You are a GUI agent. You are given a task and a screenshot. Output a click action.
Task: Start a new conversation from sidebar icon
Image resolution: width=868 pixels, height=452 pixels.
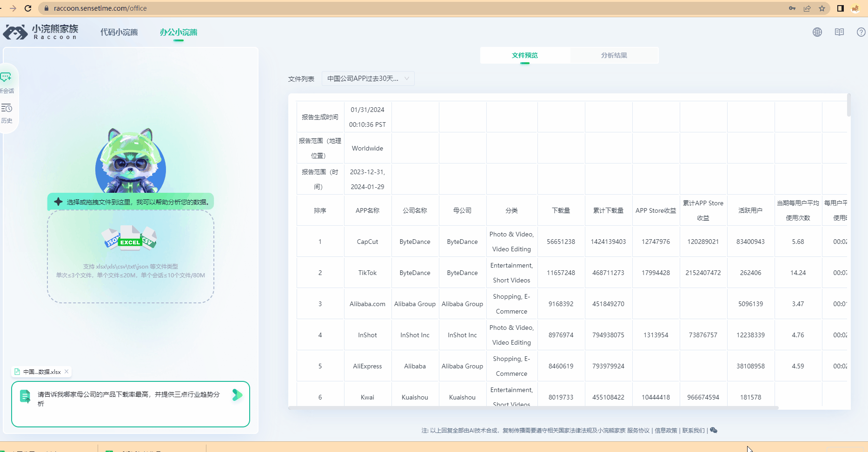coord(7,83)
